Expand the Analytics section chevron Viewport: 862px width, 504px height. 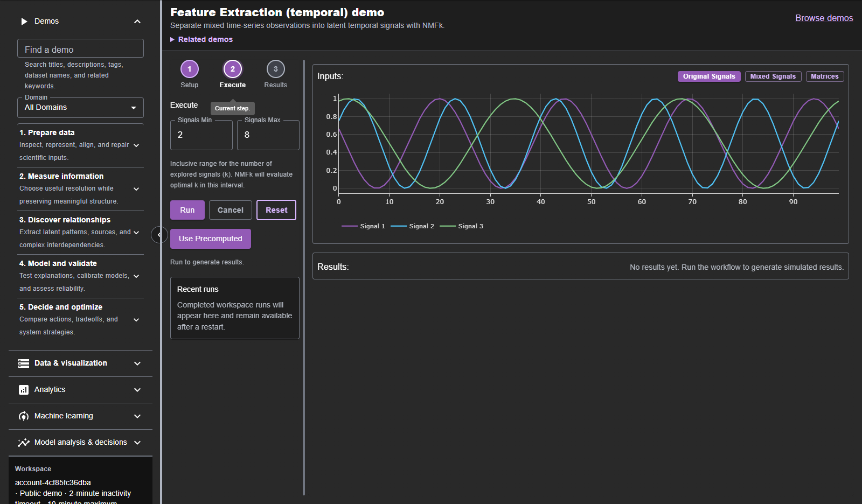137,390
